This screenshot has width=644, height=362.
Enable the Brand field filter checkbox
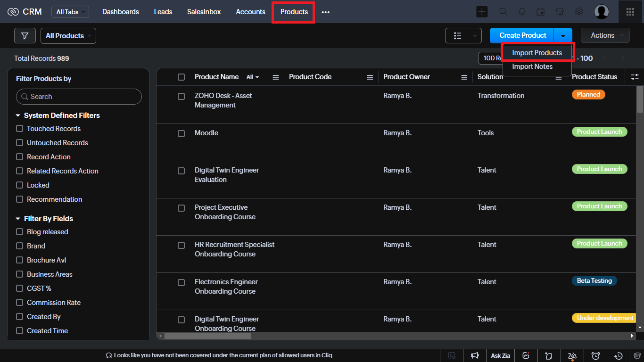point(19,246)
